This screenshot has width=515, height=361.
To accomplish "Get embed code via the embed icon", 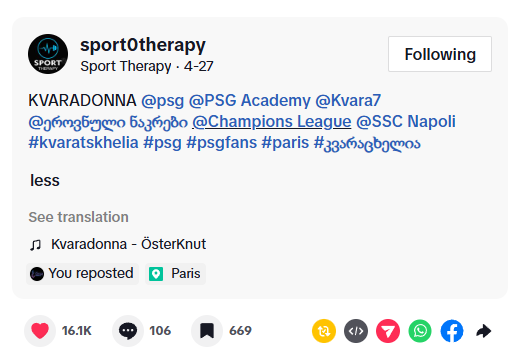I will (356, 331).
